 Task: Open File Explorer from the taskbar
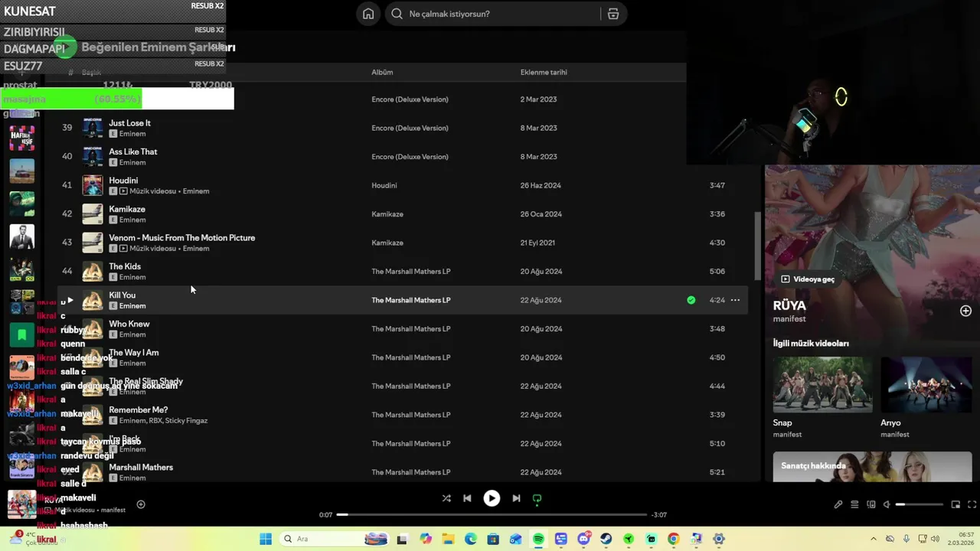coord(448,539)
